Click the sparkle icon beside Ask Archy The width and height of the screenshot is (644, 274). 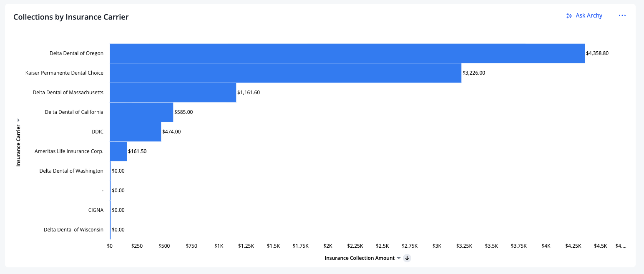pos(569,16)
